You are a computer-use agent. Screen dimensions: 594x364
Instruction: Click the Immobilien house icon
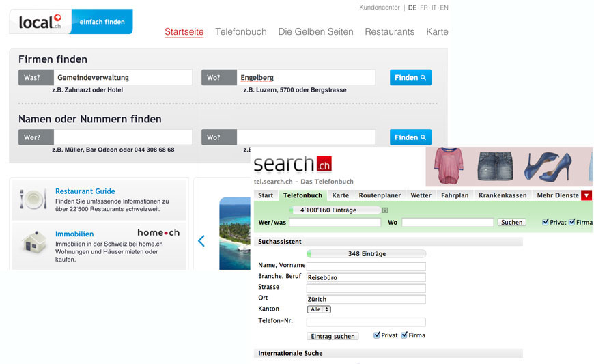click(x=35, y=242)
